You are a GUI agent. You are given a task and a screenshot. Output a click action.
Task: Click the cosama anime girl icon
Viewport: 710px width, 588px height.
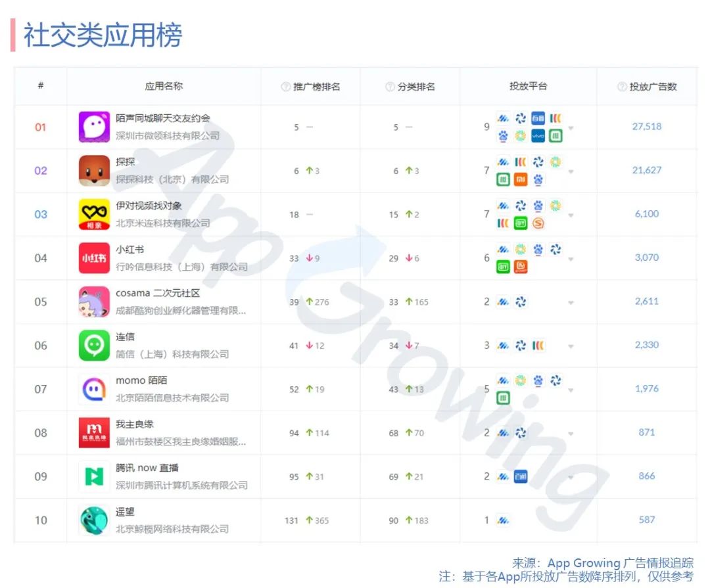coord(94,302)
